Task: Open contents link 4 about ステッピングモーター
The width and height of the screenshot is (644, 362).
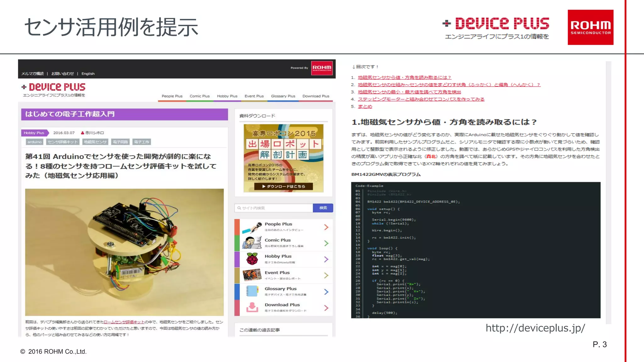Action: tap(421, 99)
